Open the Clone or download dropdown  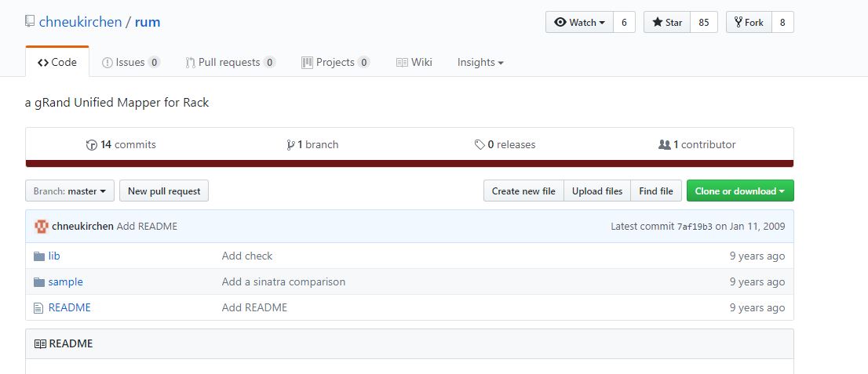(x=740, y=191)
